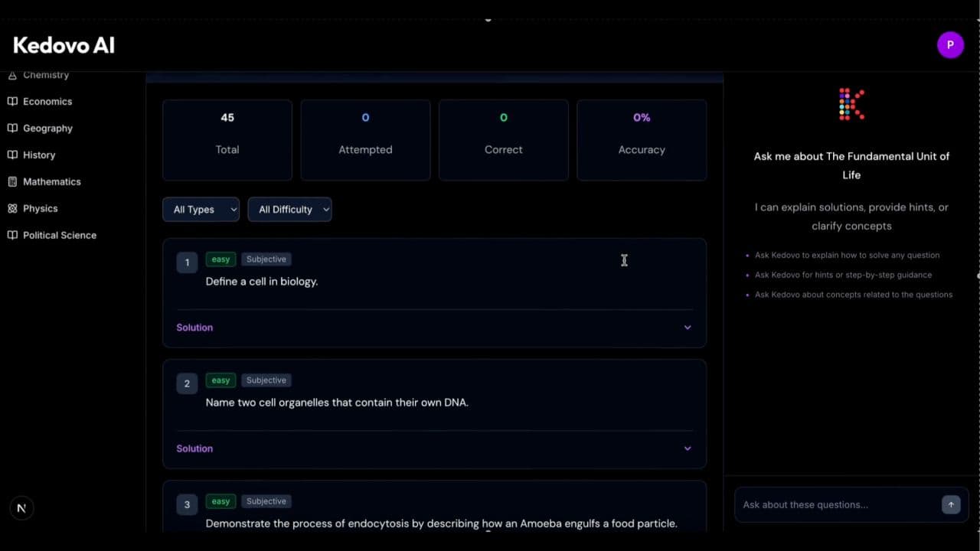The height and width of the screenshot is (551, 980).
Task: Open the All Types dropdown
Action: point(201,209)
